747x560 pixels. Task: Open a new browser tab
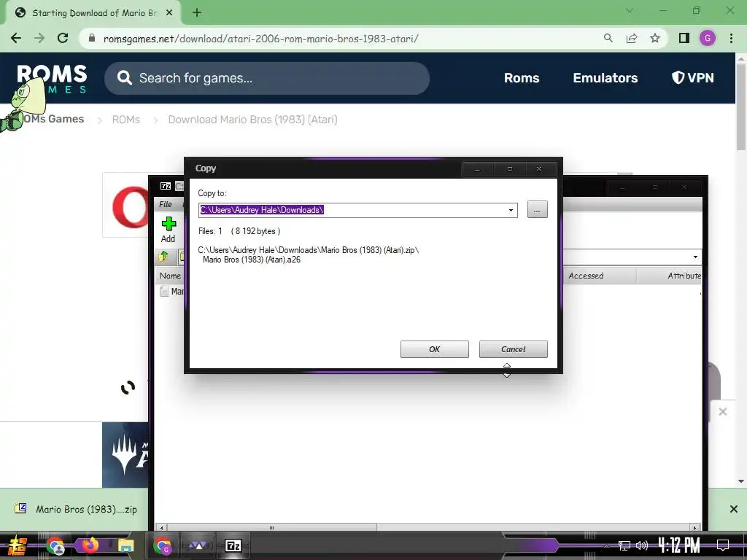pos(197,13)
